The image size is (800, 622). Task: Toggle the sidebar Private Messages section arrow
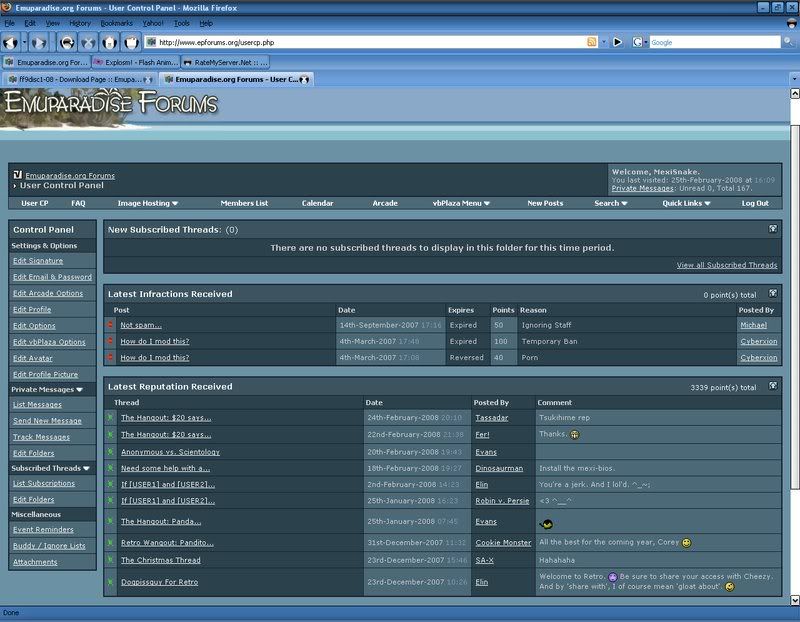79,389
